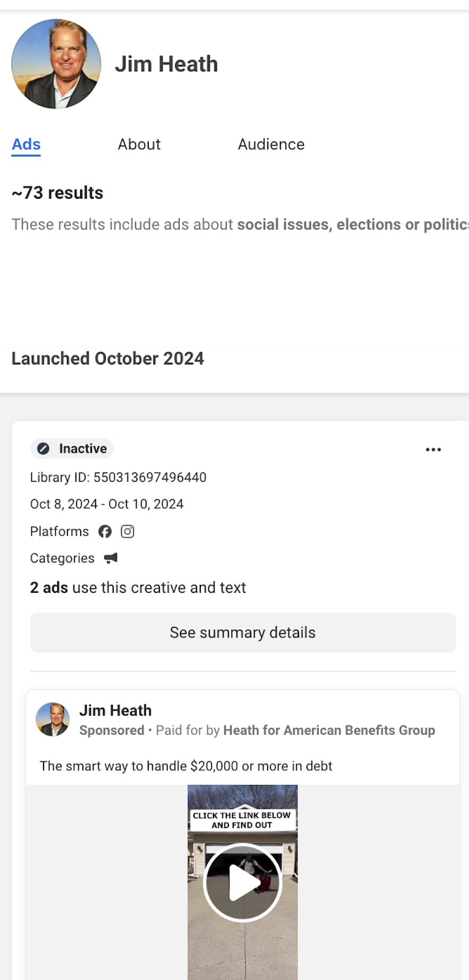Click the Instagram platform icon
The width and height of the screenshot is (469, 980).
click(127, 531)
